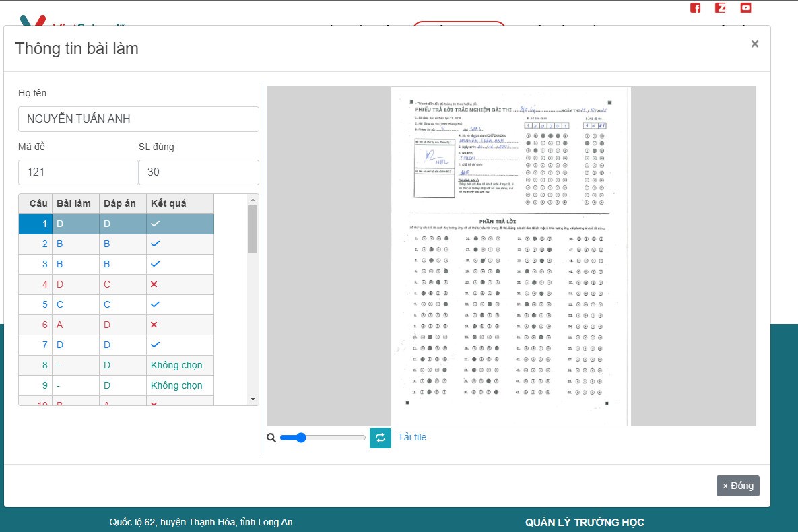
Task: Click the 'Tải file' download link
Action: coord(411,437)
